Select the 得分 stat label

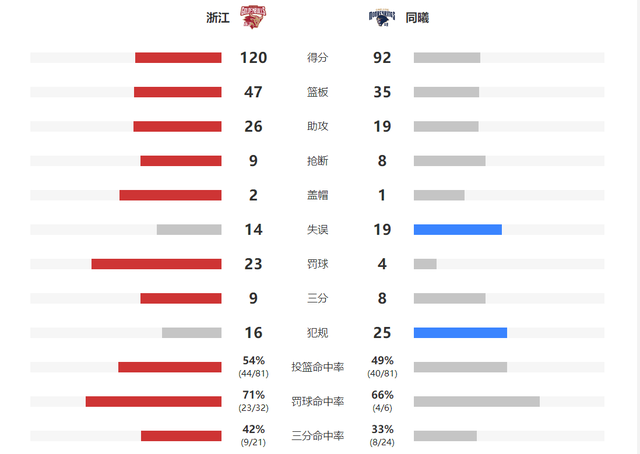(x=317, y=58)
